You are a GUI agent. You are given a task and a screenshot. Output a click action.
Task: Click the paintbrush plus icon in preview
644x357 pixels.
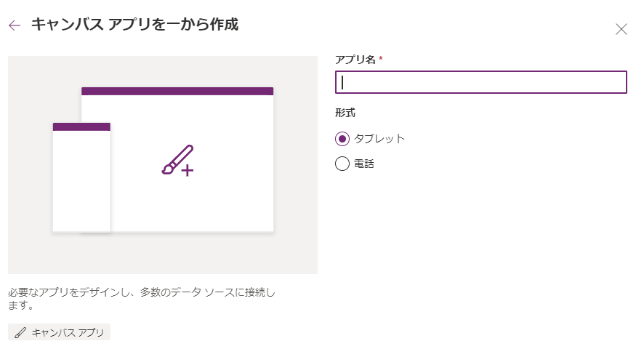pos(177,161)
